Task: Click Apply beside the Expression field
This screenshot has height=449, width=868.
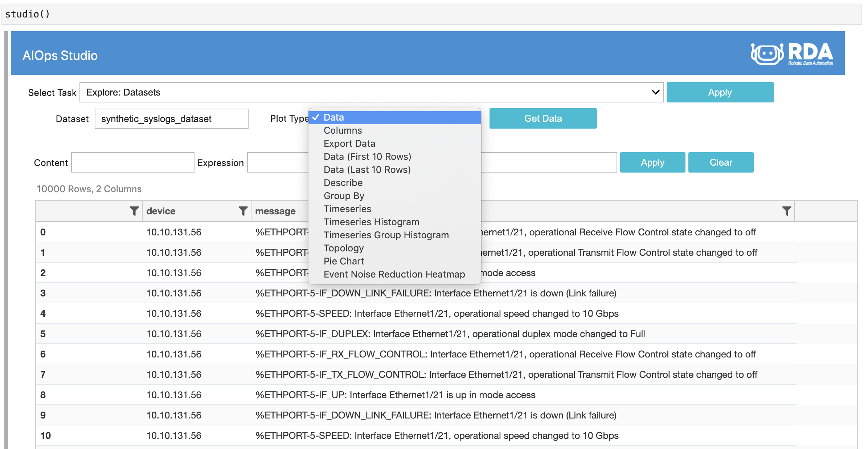Action: (652, 162)
